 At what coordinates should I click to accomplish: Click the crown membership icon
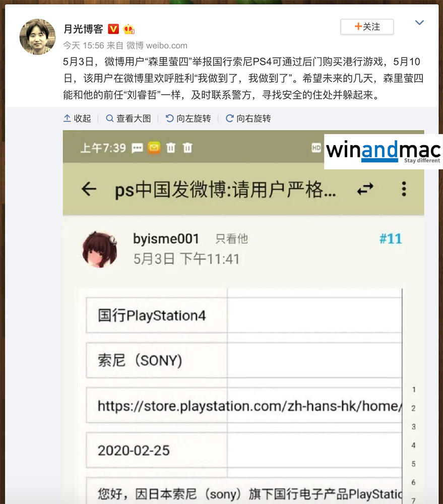click(x=129, y=29)
